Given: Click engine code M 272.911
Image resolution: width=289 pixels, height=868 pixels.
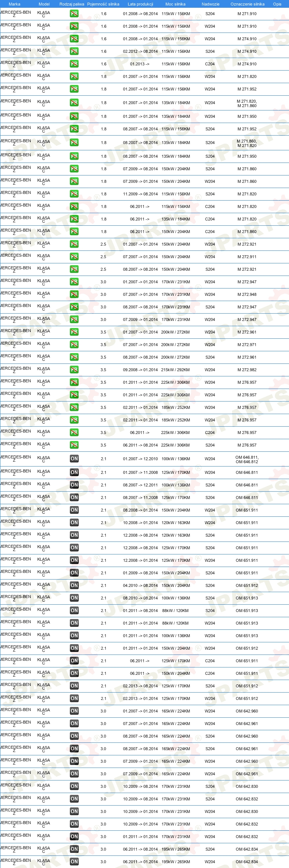Looking at the screenshot, I should (247, 257).
